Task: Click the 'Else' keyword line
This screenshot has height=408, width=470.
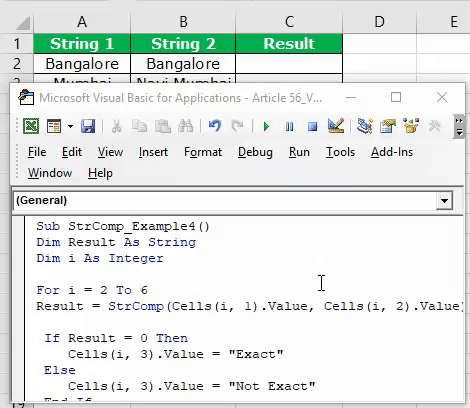Action: 60,370
